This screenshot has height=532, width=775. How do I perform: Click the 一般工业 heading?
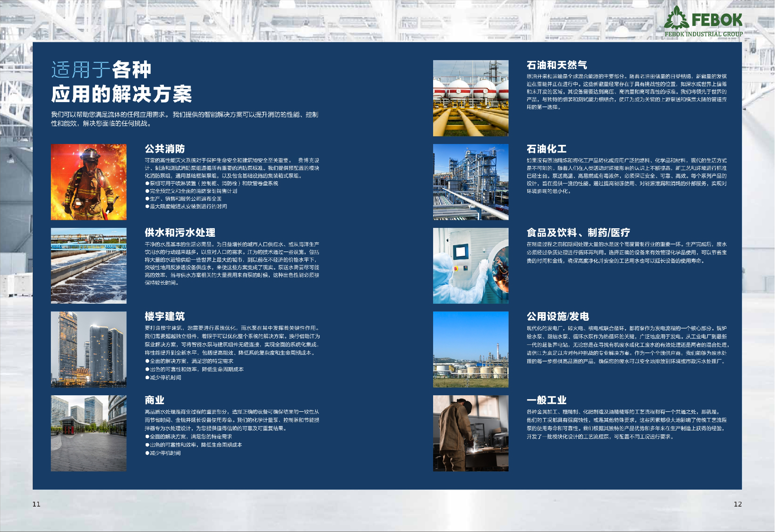(547, 400)
